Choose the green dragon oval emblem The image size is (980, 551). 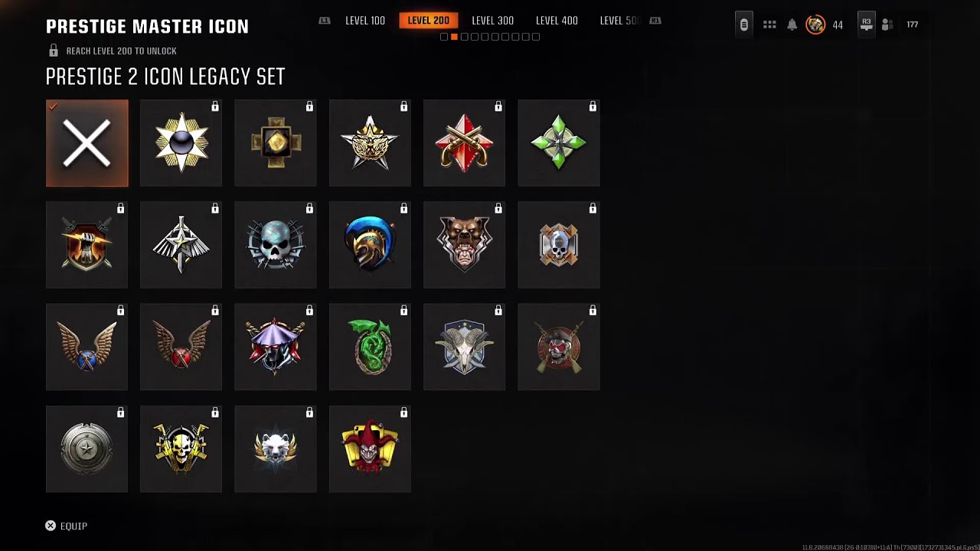point(371,347)
